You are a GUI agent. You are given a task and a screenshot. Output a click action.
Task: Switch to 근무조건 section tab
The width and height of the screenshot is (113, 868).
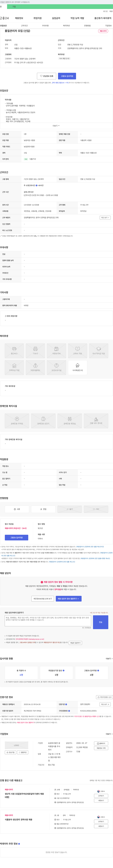pos(25,26)
